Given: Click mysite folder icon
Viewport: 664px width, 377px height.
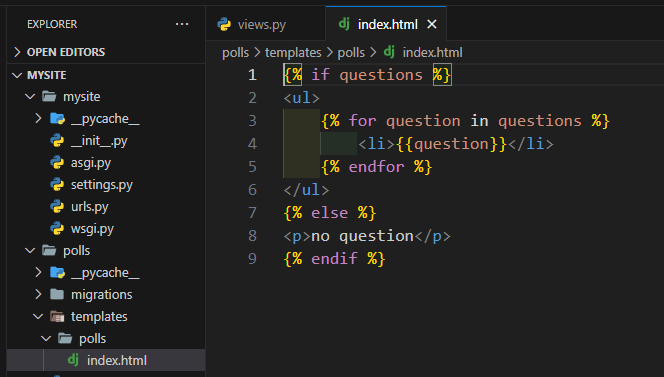Looking at the screenshot, I should tap(49, 96).
